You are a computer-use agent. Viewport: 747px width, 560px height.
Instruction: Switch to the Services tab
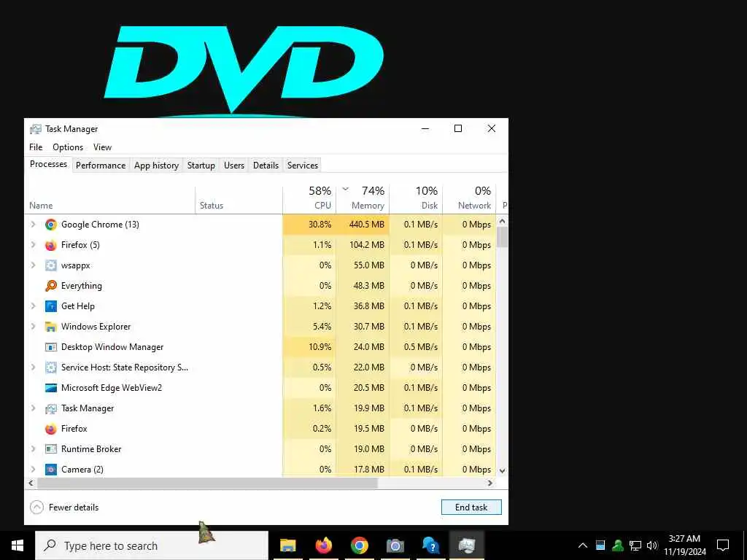click(x=303, y=166)
